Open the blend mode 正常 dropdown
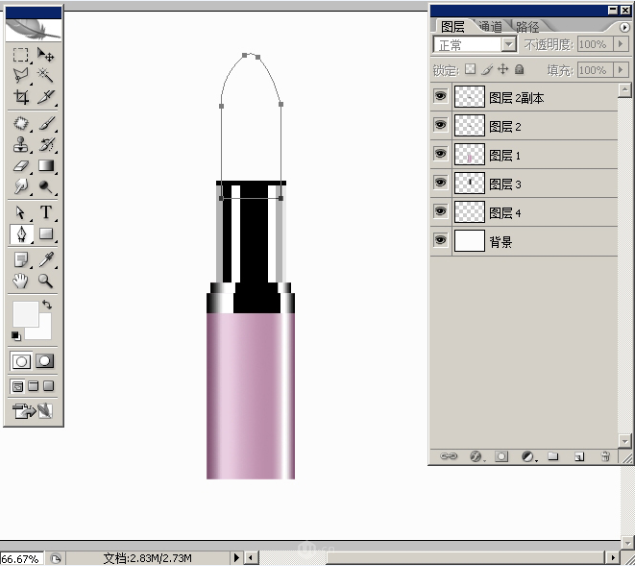The image size is (635, 566). 508,45
